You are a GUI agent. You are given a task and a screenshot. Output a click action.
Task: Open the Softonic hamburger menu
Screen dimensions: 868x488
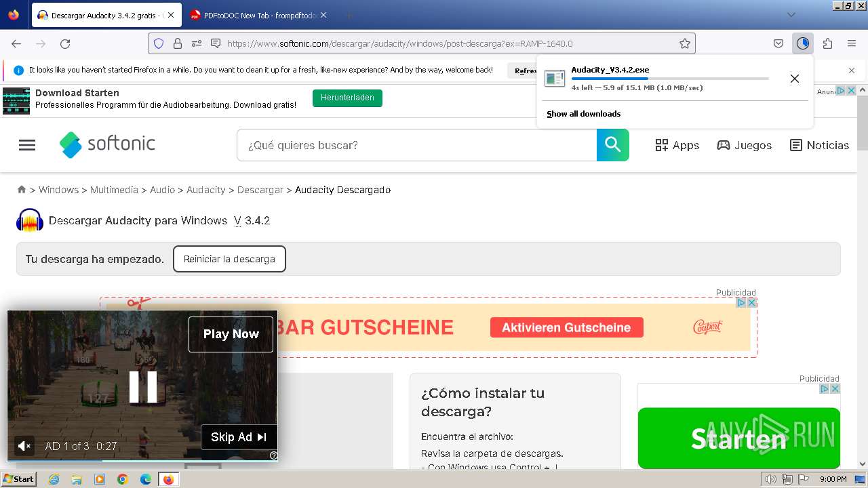coord(27,145)
